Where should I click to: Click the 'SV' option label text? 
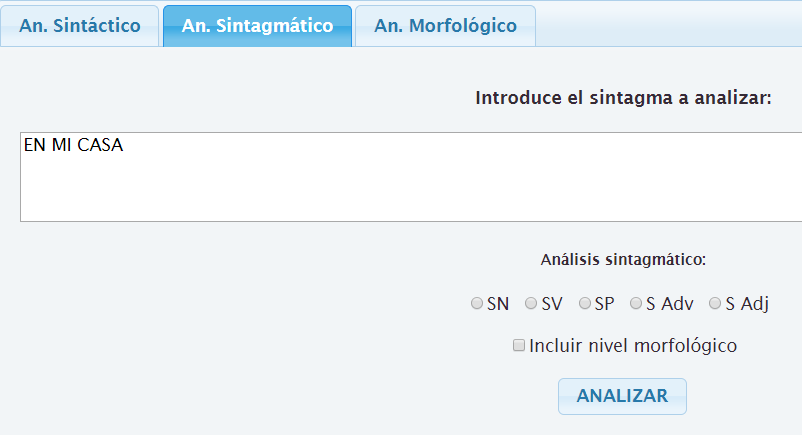coord(552,304)
